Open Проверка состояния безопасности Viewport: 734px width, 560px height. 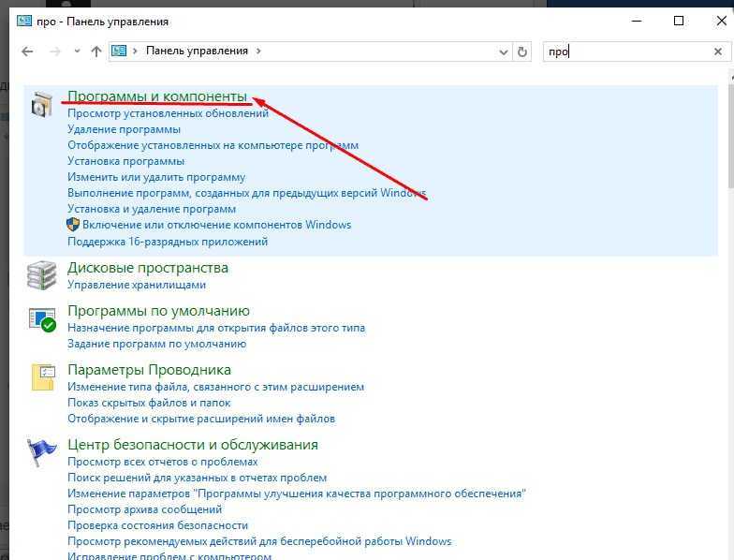pos(157,525)
